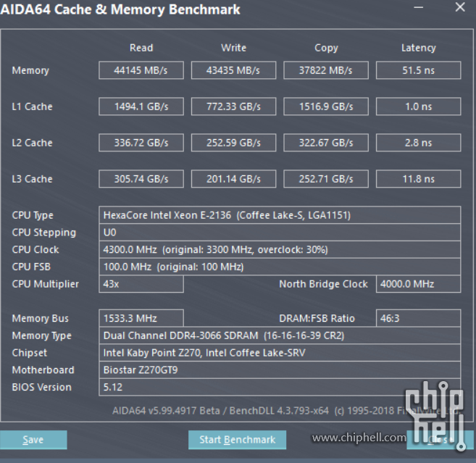The height and width of the screenshot is (463, 476).
Task: Select Memory Read value 44145 MB/s
Action: pos(141,70)
